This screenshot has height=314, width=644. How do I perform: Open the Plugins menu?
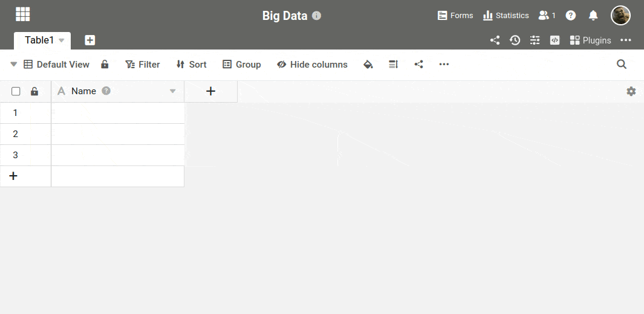pyautogui.click(x=590, y=40)
